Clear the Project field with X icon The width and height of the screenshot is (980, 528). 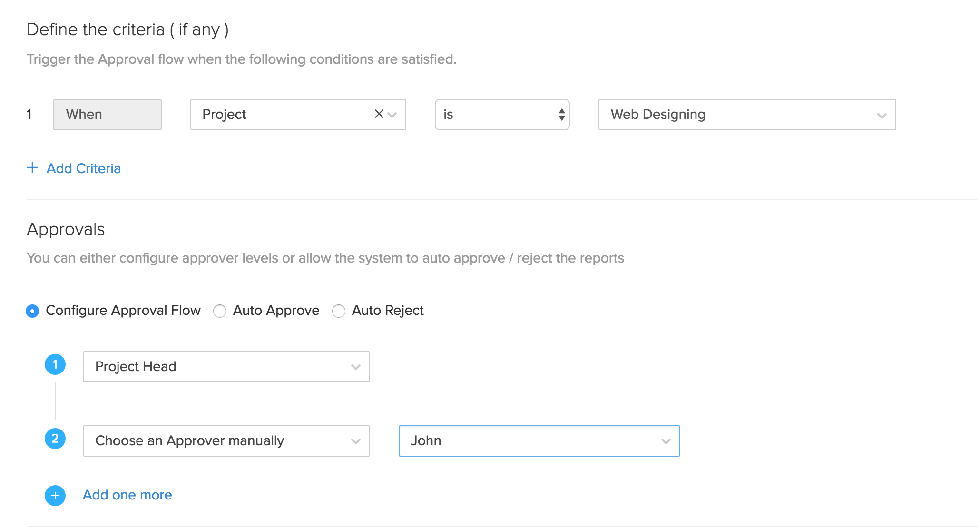379,114
